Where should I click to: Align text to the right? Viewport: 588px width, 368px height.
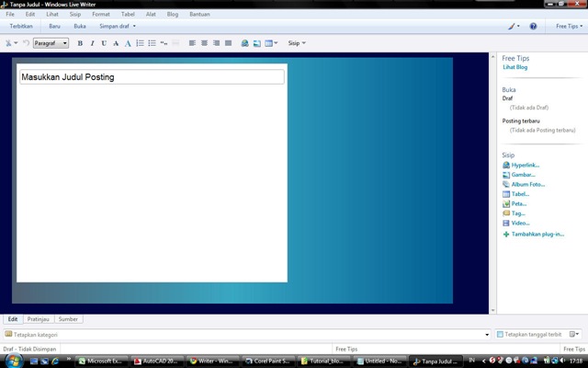(217, 43)
